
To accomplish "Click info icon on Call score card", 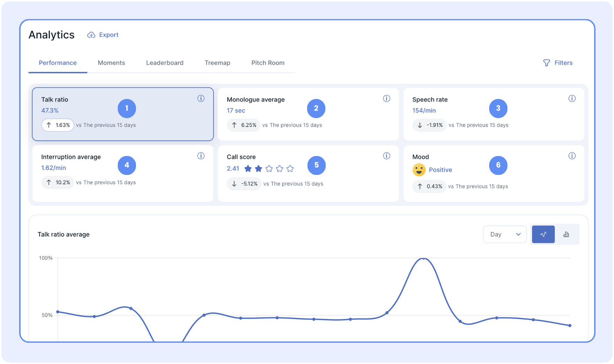I will point(386,156).
